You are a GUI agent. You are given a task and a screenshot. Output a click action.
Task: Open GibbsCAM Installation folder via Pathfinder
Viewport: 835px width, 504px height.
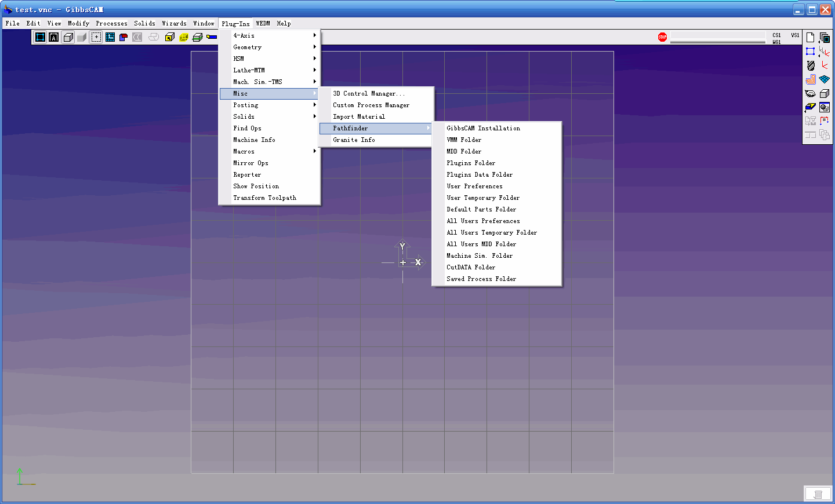point(497,128)
